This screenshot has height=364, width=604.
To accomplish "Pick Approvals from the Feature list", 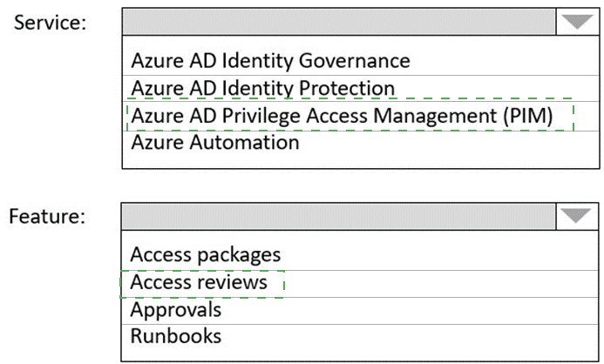I will 176,309.
